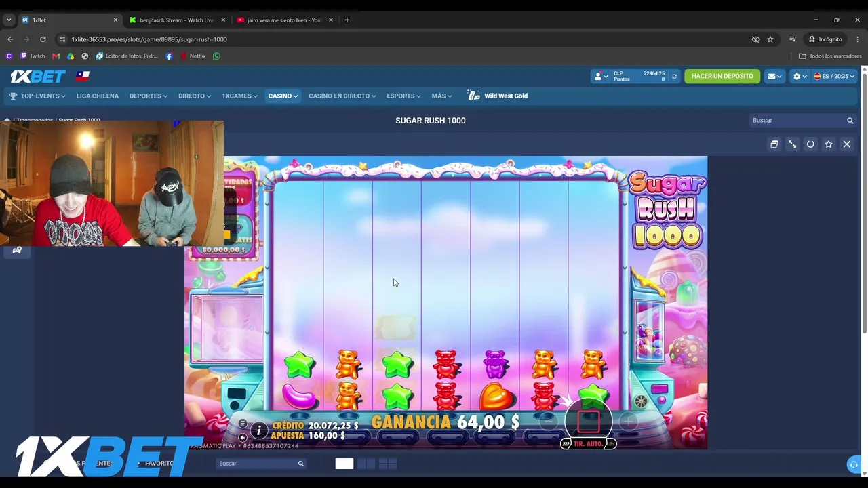Screen dimensions: 868x488
Task: Open the Gmail bookmark
Action: [x=56, y=56]
